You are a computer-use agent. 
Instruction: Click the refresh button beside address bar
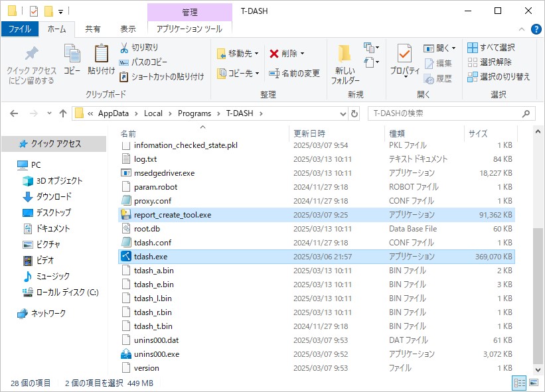tap(354, 113)
